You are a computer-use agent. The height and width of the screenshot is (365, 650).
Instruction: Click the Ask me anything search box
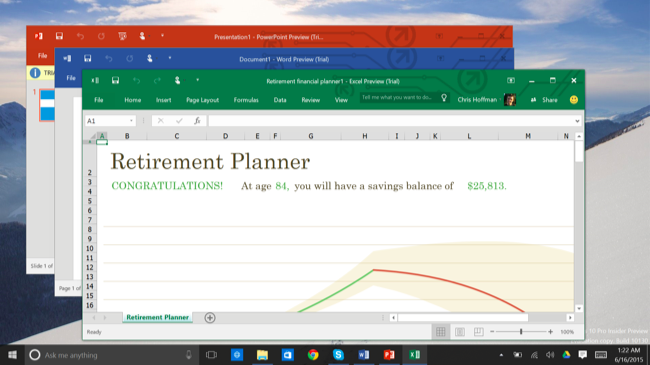pyautogui.click(x=111, y=355)
